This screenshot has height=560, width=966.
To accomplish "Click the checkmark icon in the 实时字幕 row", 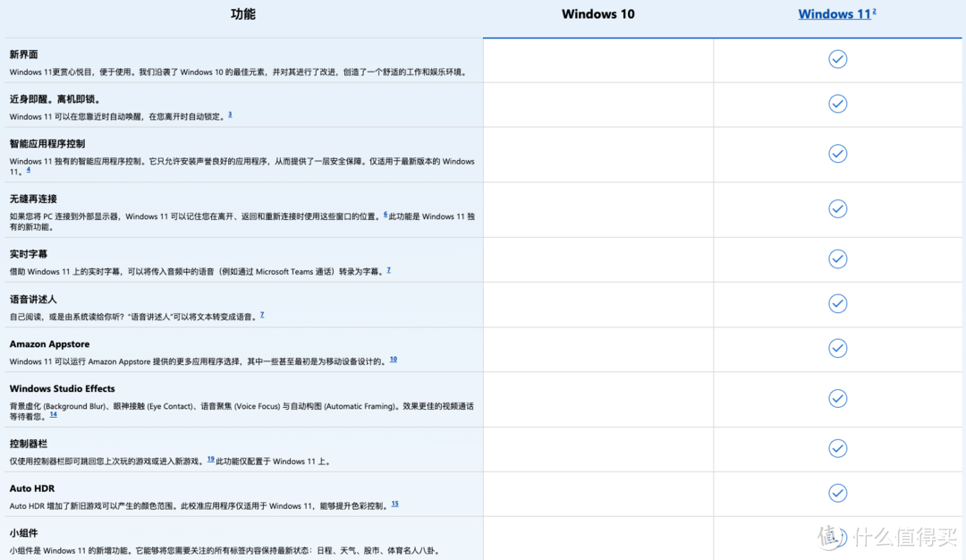I will (837, 259).
